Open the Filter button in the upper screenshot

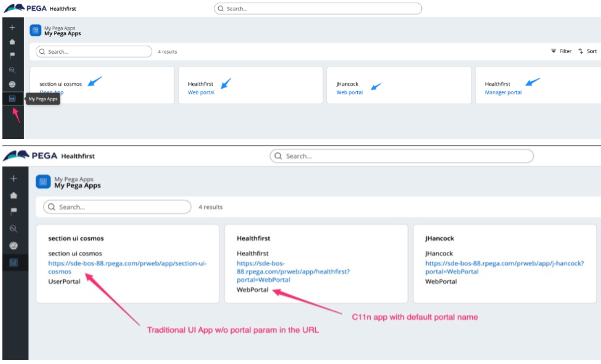point(561,51)
